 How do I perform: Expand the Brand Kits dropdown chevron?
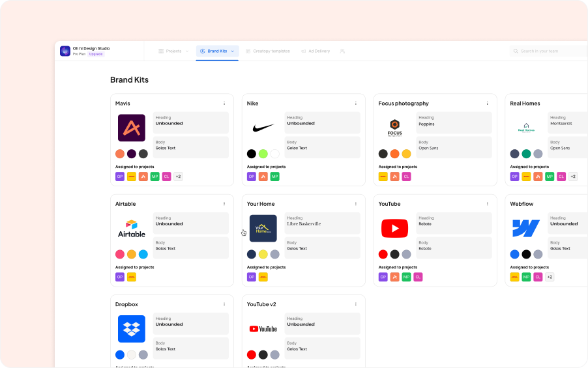pos(233,51)
